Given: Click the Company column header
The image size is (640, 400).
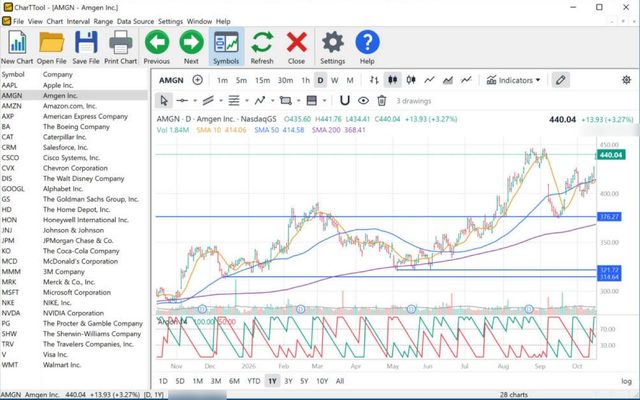Looking at the screenshot, I should click(x=58, y=74).
